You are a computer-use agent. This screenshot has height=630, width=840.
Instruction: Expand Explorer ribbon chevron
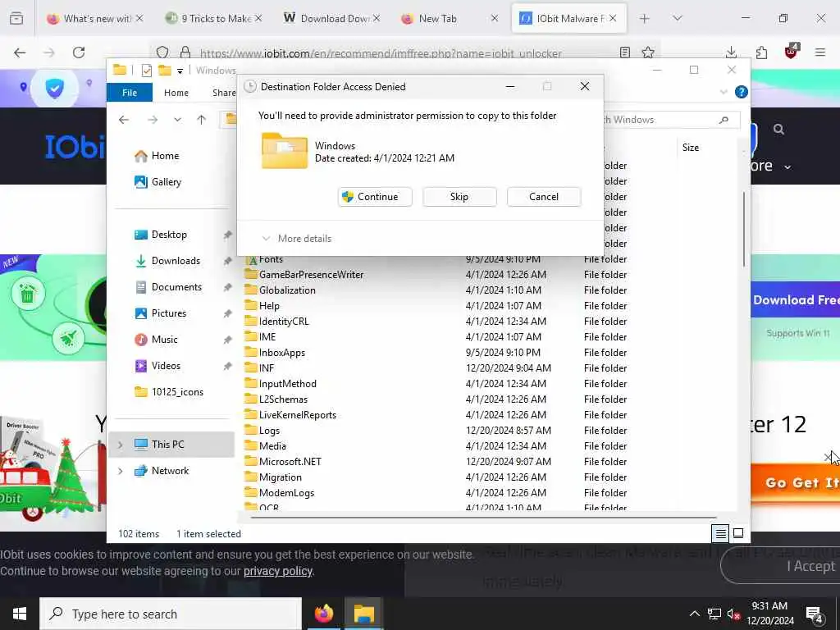tap(724, 92)
